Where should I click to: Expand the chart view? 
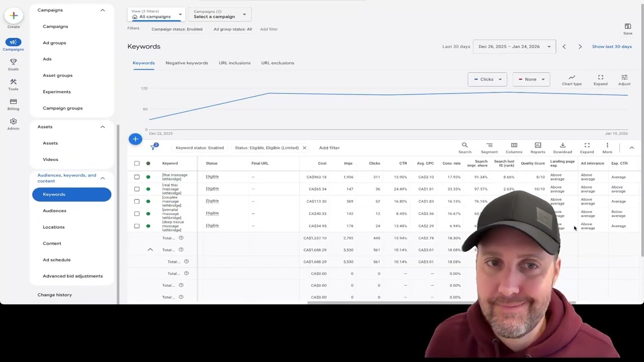(x=600, y=79)
